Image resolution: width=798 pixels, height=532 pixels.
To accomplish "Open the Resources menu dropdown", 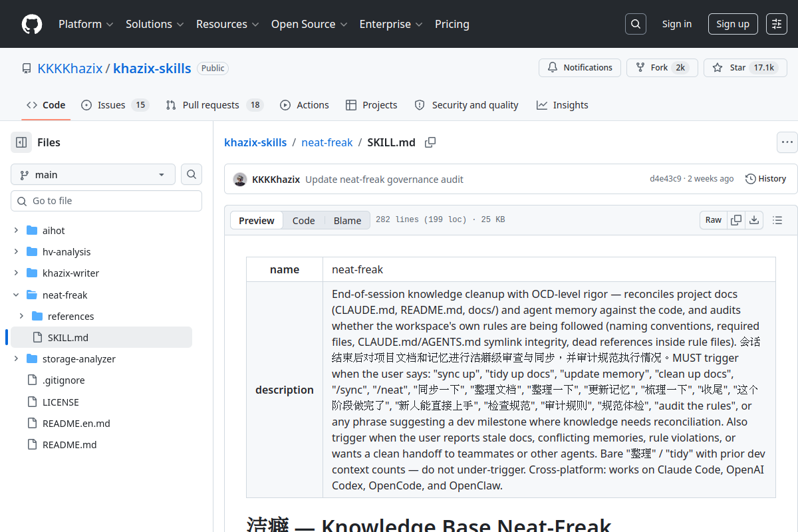I will coord(227,24).
